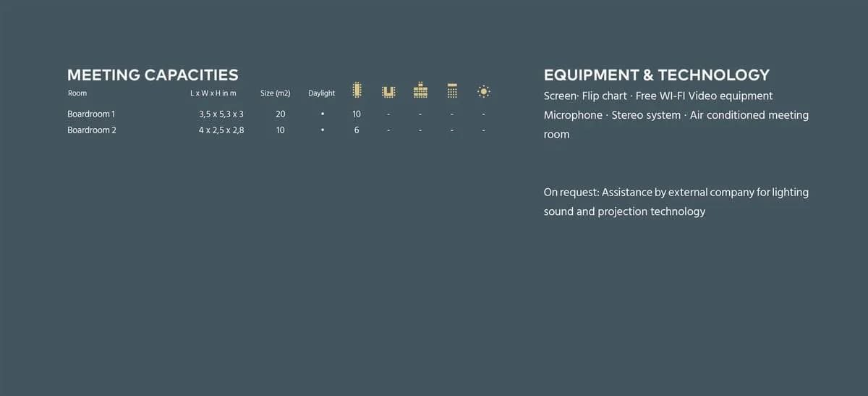Click the On request: Assistance by external company line

676,193
